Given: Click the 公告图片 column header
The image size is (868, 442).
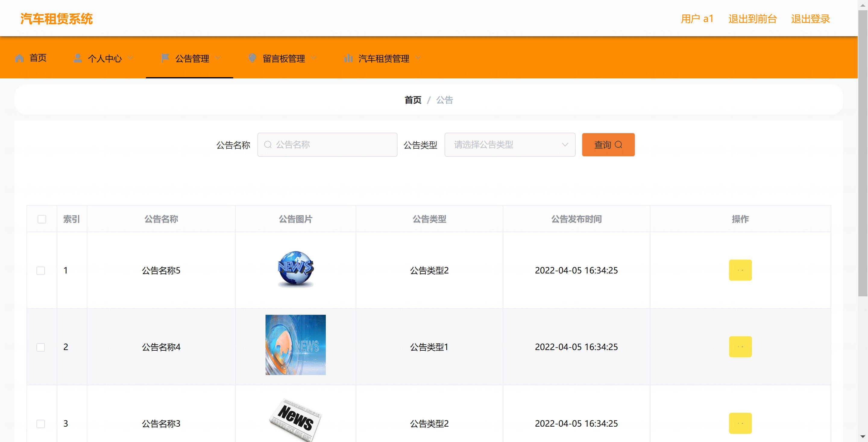Looking at the screenshot, I should [295, 219].
